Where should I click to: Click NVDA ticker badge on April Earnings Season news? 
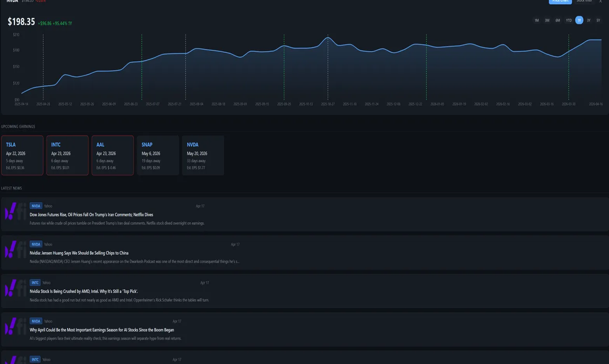tap(36, 321)
